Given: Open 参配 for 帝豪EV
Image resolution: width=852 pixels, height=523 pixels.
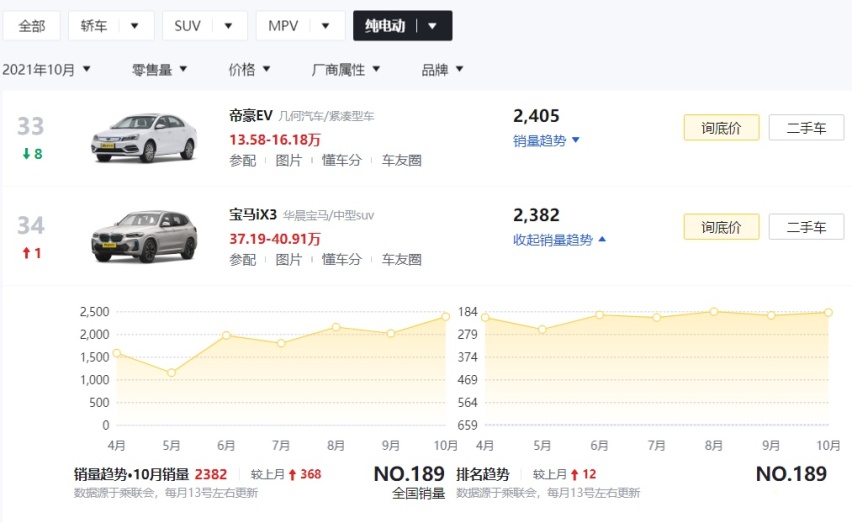Looking at the screenshot, I should pos(242,160).
